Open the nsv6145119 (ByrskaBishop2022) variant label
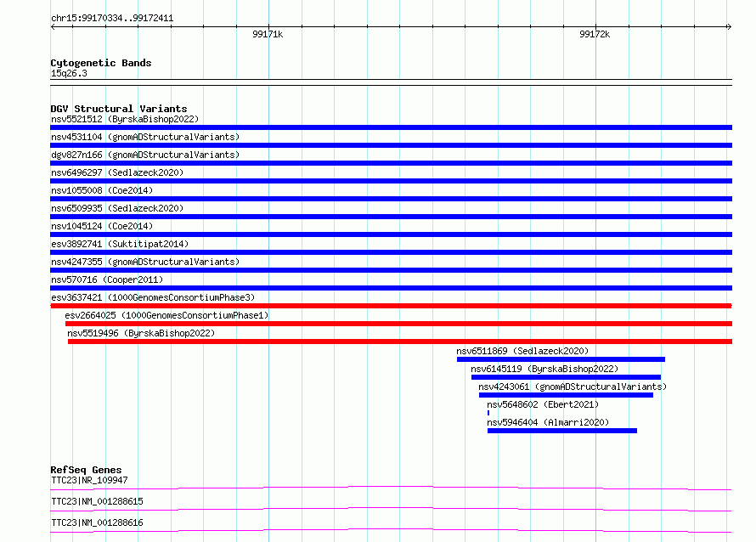 (x=544, y=369)
